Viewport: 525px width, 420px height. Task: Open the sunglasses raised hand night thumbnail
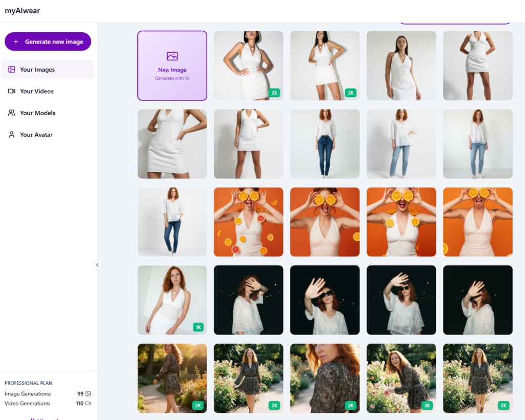pyautogui.click(x=325, y=300)
